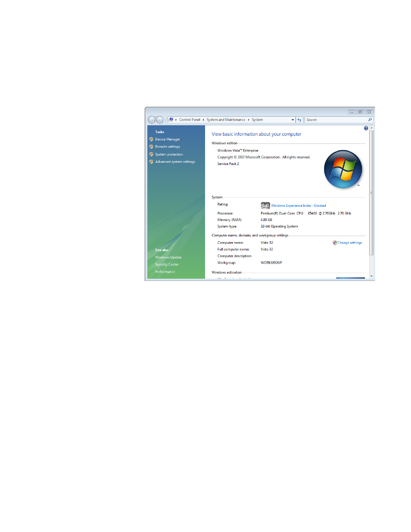Open Windows Update under See also

pyautogui.click(x=168, y=258)
